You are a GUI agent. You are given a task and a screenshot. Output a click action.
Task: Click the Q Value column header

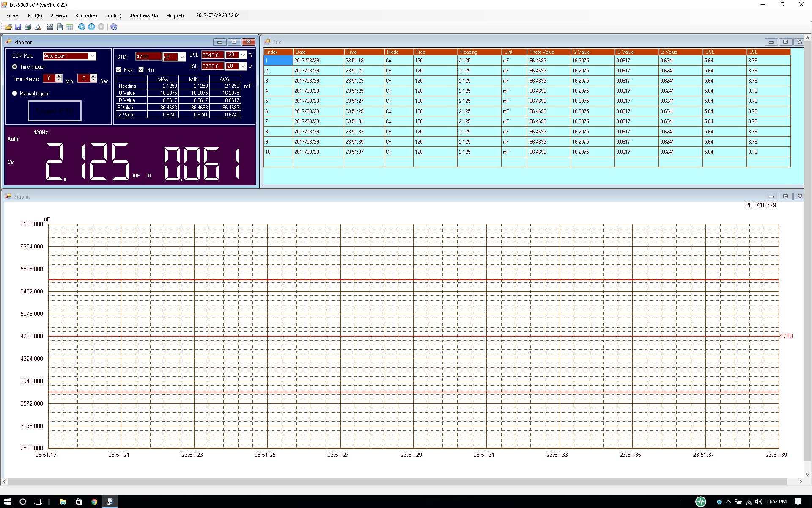(593, 52)
